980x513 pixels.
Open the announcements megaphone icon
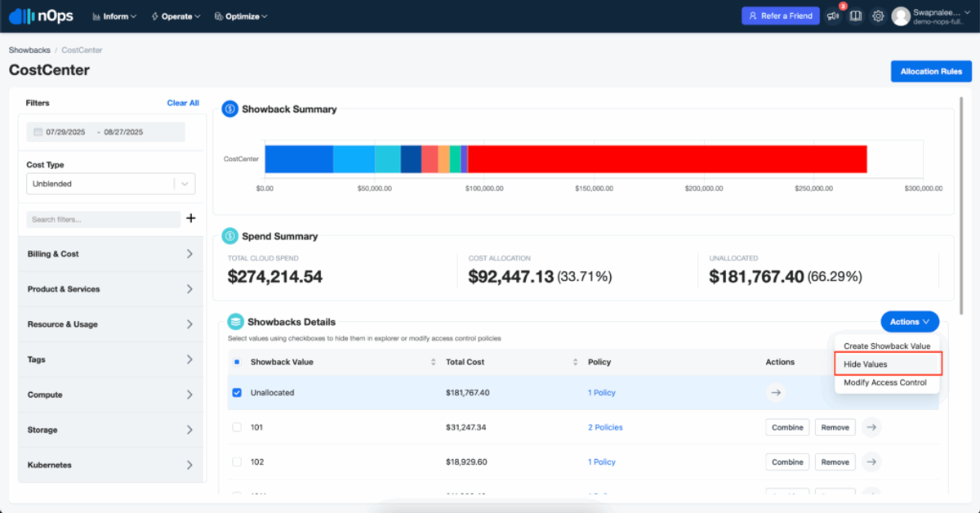(x=833, y=16)
